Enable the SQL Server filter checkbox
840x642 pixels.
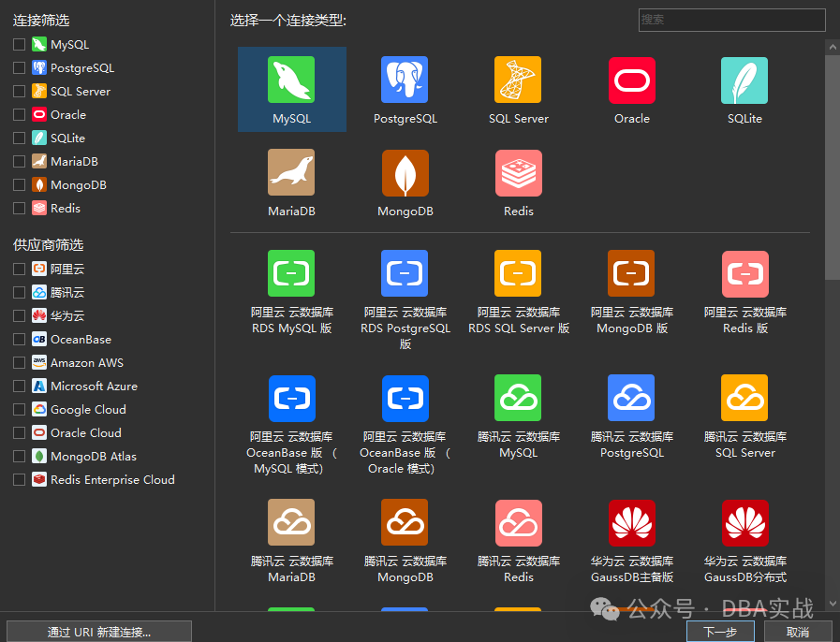(x=20, y=91)
